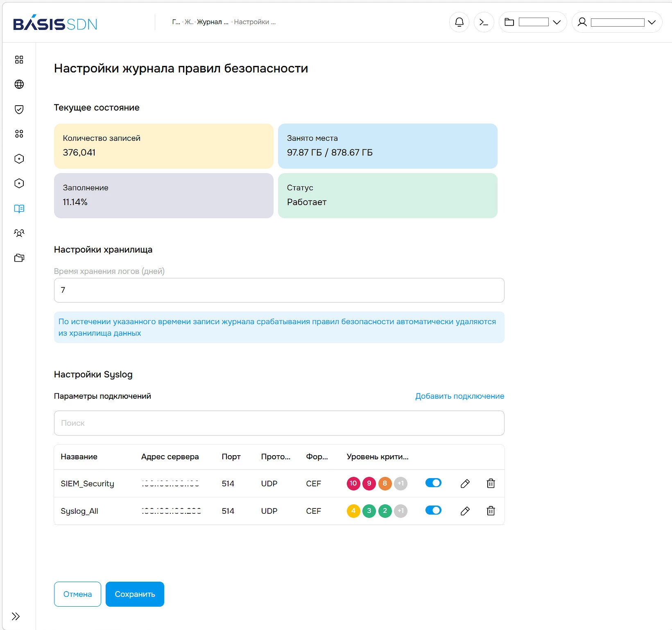The height and width of the screenshot is (630, 672).
Task: Disable the Syslog_All connection toggle
Action: pos(433,510)
